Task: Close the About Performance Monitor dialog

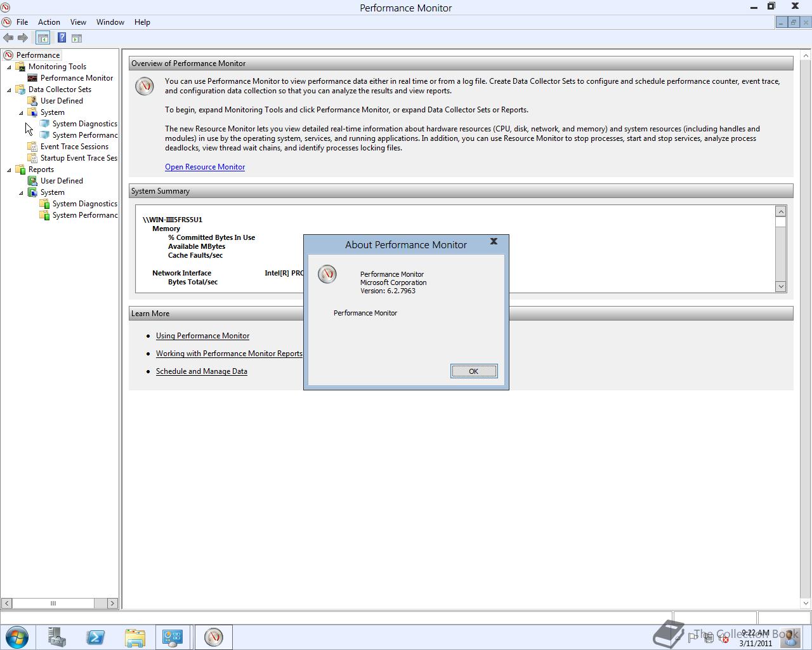Action: click(x=494, y=241)
